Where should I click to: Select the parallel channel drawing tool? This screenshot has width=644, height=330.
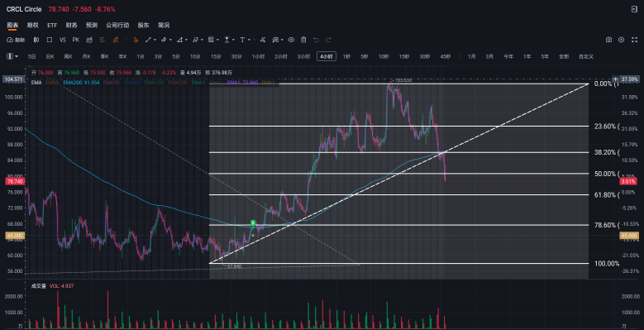pos(164,40)
